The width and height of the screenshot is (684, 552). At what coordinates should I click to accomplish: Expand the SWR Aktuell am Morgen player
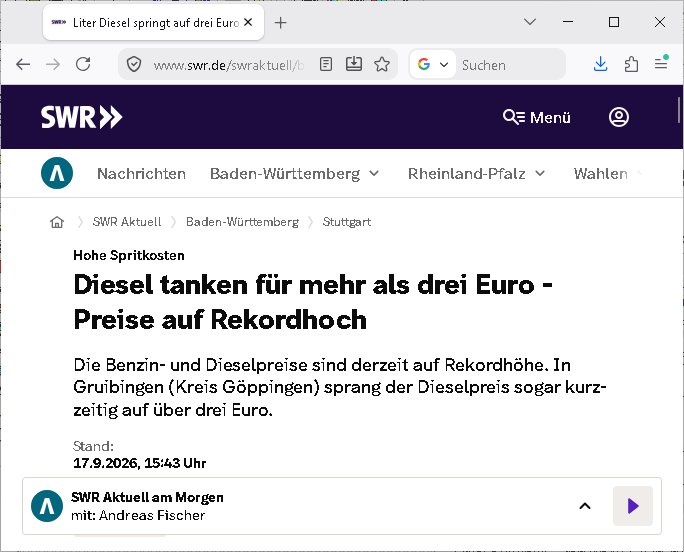point(585,506)
